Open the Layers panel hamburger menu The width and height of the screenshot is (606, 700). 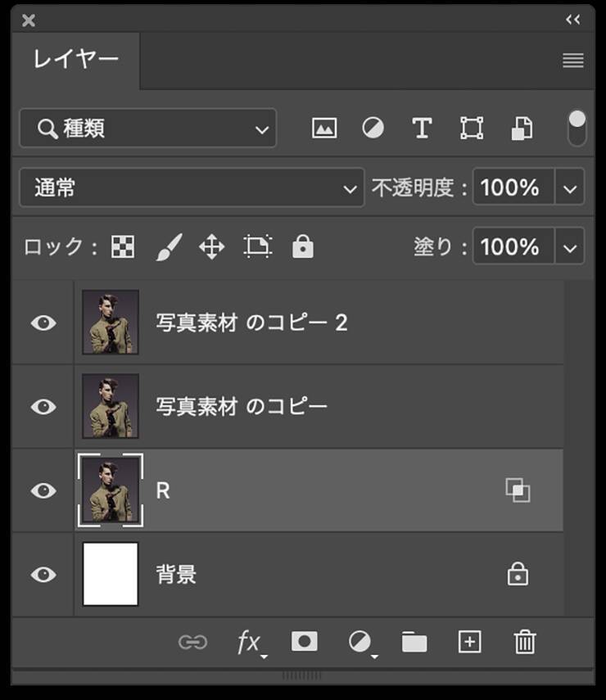[x=573, y=61]
